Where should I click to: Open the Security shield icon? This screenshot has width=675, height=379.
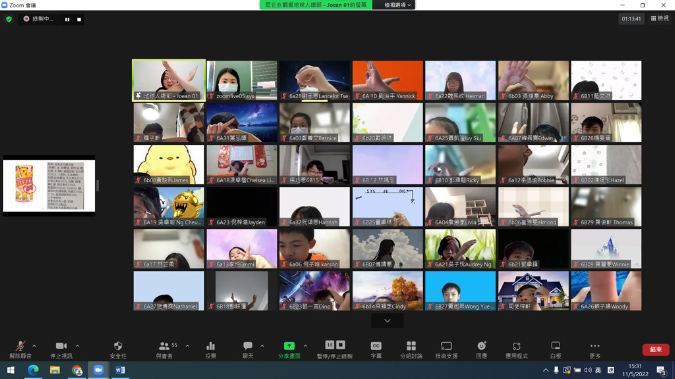click(118, 349)
